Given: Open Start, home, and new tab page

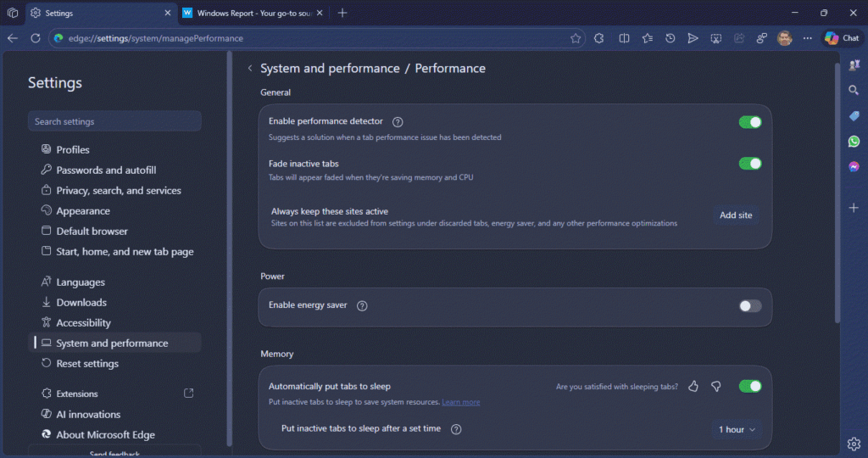Looking at the screenshot, I should tap(114, 251).
